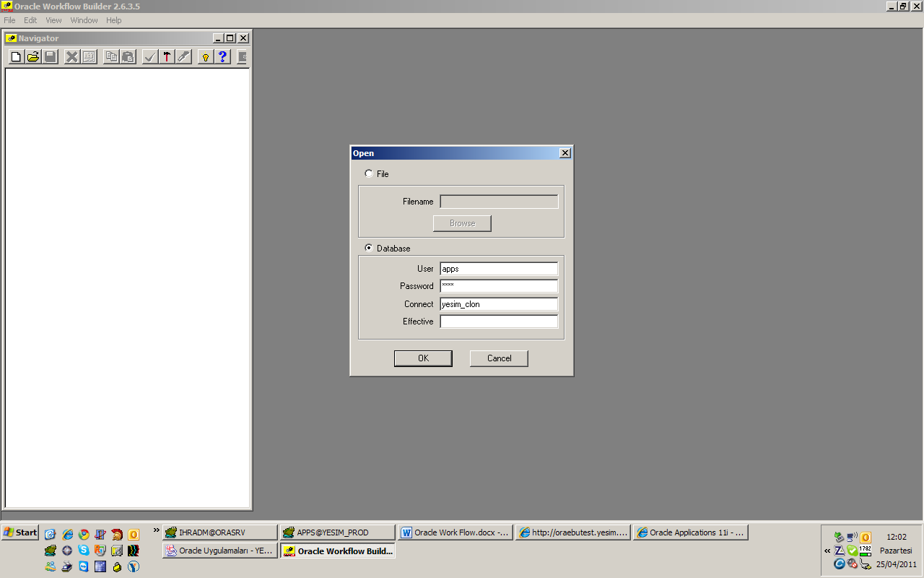The image size is (924, 578).
Task: Click the hammer toolbar icon
Action: point(167,56)
